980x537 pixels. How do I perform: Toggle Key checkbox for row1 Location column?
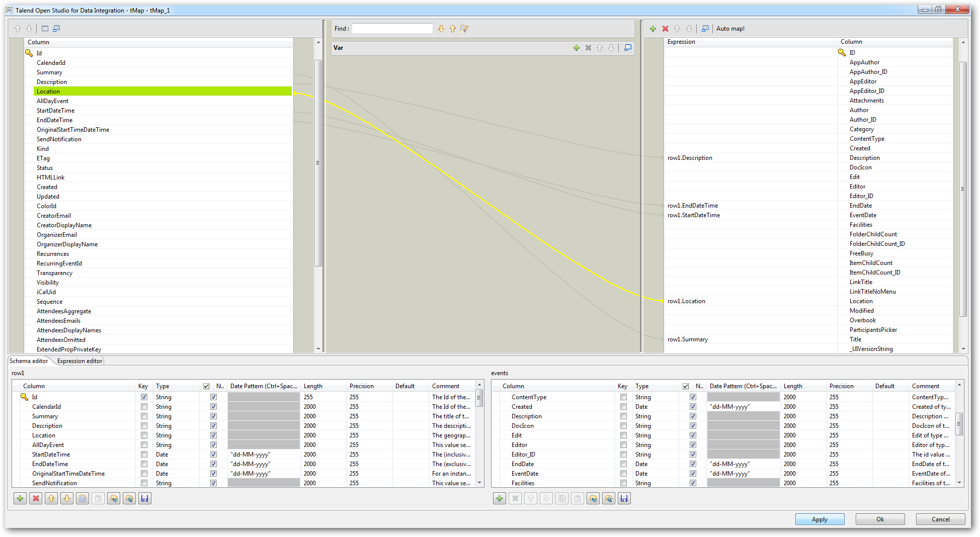(144, 435)
